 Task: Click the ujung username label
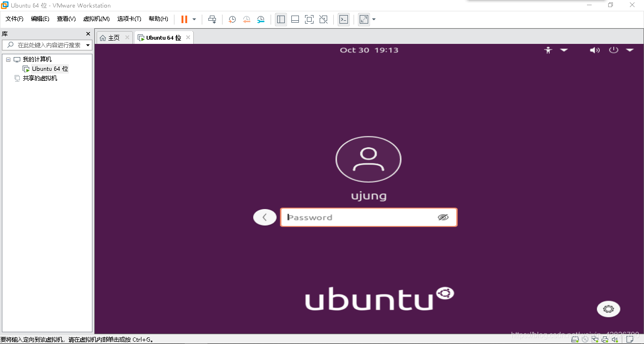(369, 196)
